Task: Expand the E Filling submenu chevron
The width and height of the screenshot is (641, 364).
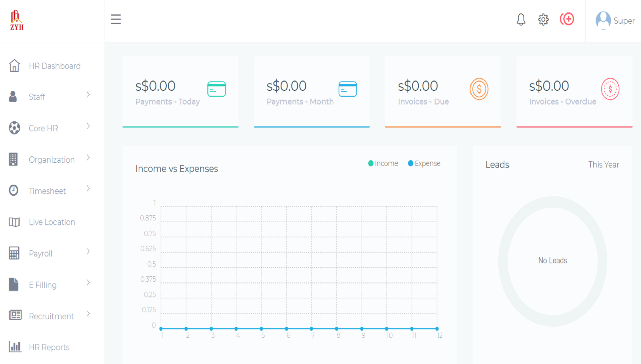Action: tap(88, 282)
